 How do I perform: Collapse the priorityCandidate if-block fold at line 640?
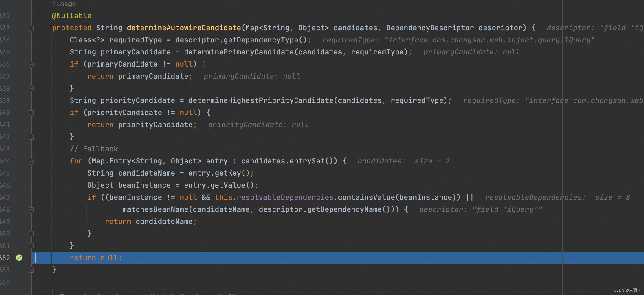click(x=31, y=113)
